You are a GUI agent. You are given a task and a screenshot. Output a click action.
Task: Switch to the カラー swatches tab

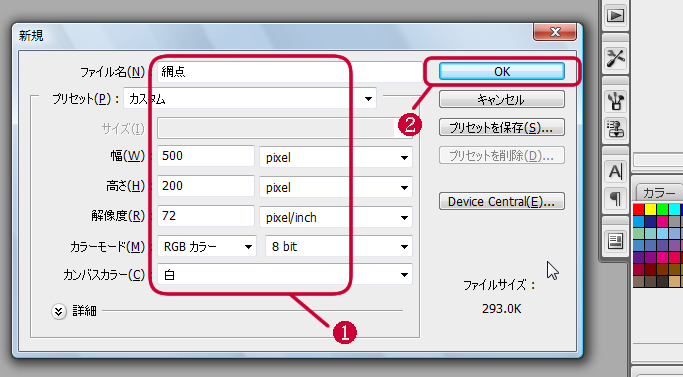[x=659, y=193]
